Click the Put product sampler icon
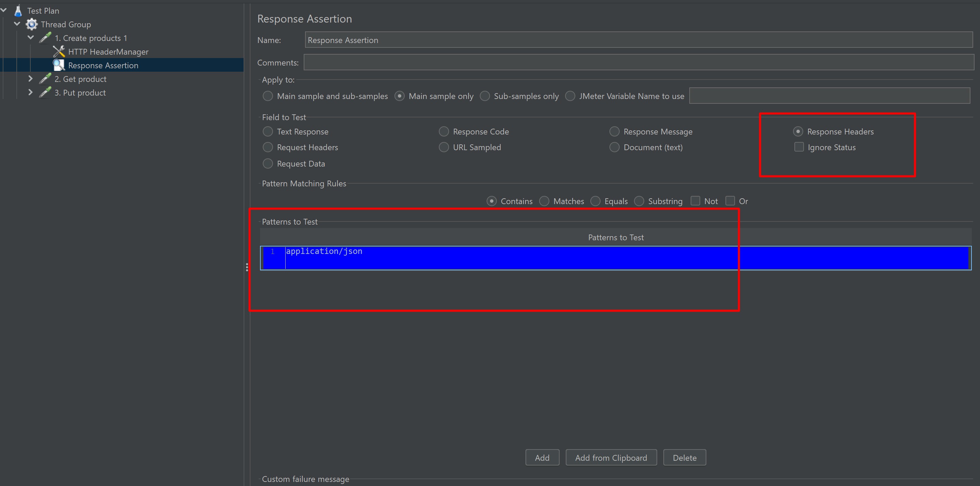The width and height of the screenshot is (980, 486). tap(45, 92)
